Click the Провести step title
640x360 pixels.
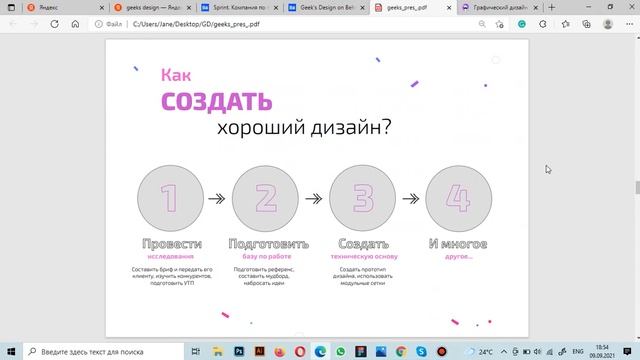(172, 244)
